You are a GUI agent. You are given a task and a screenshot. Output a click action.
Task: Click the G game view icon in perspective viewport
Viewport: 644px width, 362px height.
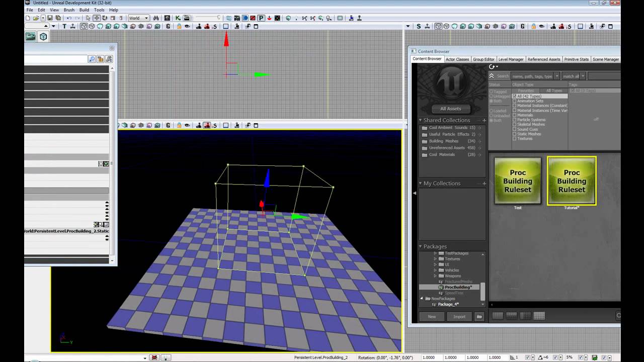point(168,125)
